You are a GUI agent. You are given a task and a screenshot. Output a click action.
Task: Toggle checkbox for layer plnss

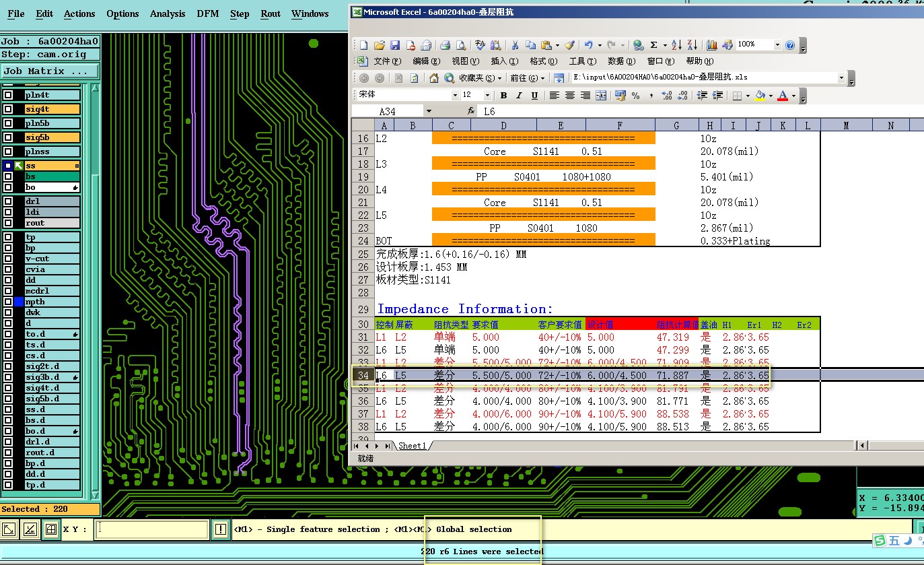(8, 152)
